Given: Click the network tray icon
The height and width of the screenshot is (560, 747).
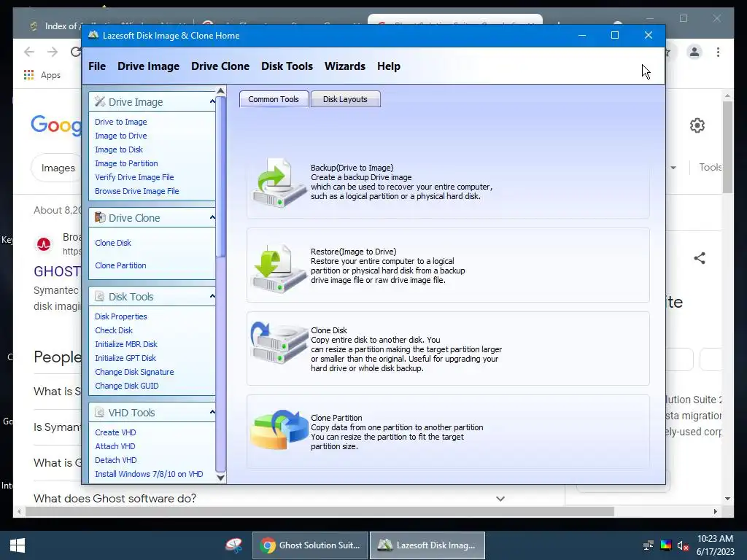Looking at the screenshot, I should (x=649, y=545).
